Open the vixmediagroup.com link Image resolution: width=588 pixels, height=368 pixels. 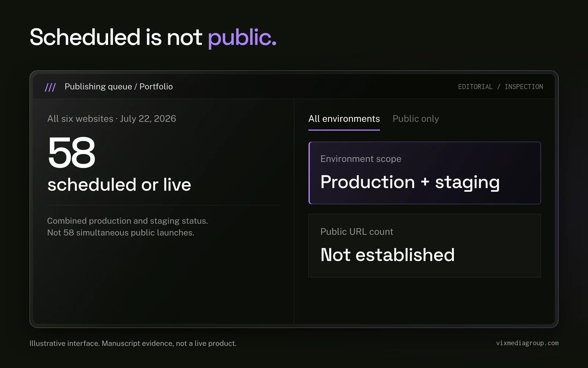pos(527,343)
